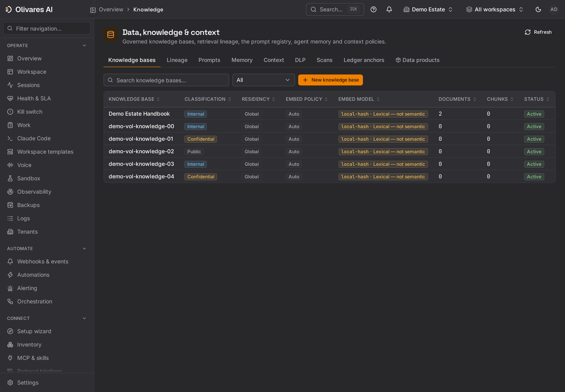Open the Data products tab
The image size is (565, 392).
417,60
